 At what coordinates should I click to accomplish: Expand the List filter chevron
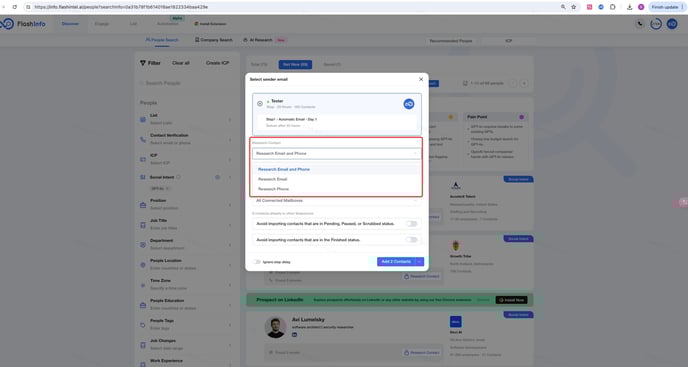point(229,120)
